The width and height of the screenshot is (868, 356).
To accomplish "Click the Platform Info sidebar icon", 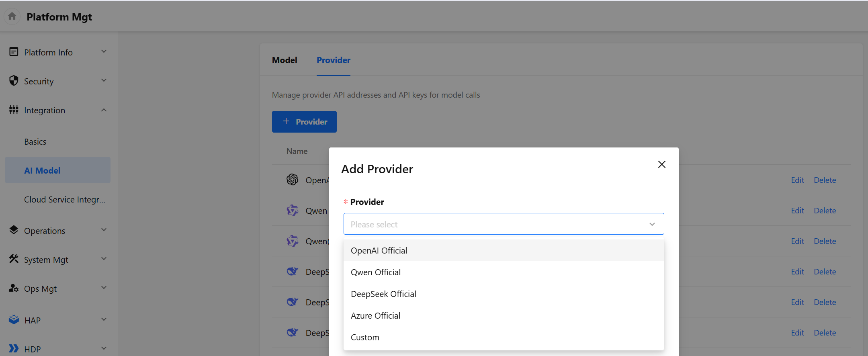I will click(14, 52).
